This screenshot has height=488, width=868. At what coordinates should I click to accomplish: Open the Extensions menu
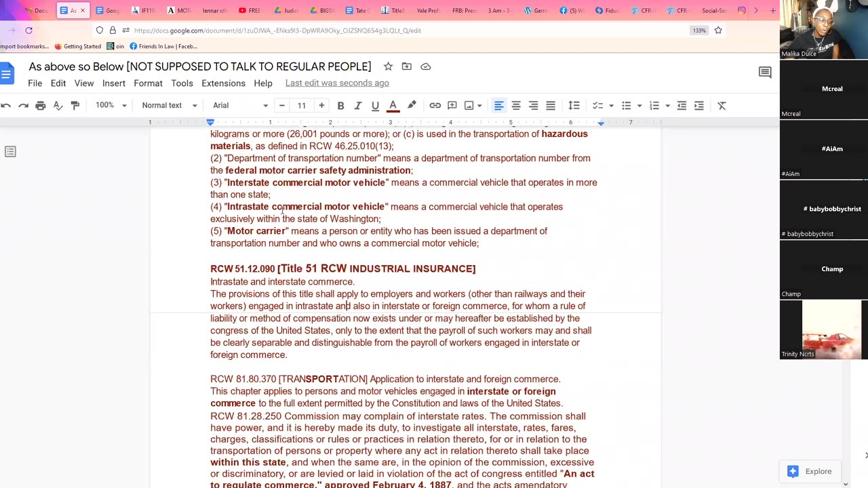[223, 83]
